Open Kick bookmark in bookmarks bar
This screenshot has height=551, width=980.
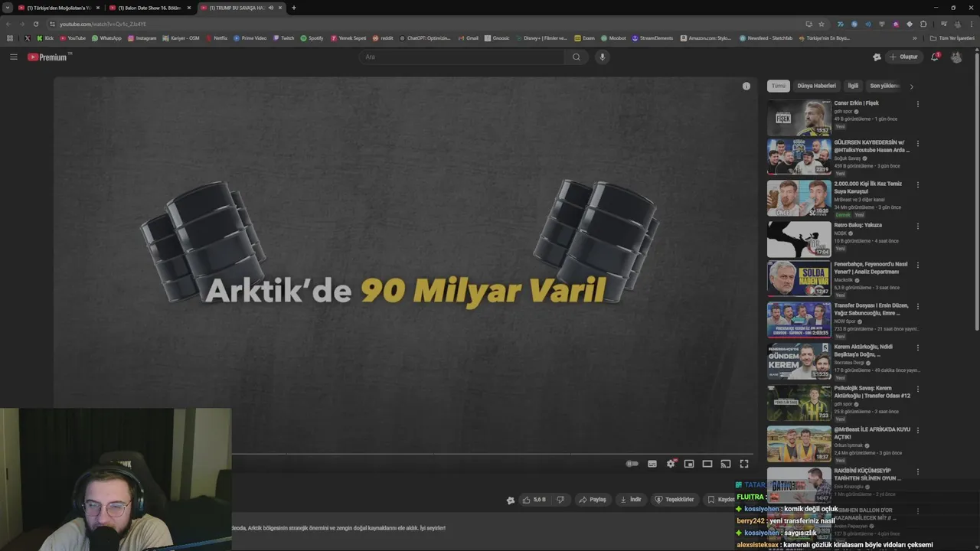(x=45, y=37)
